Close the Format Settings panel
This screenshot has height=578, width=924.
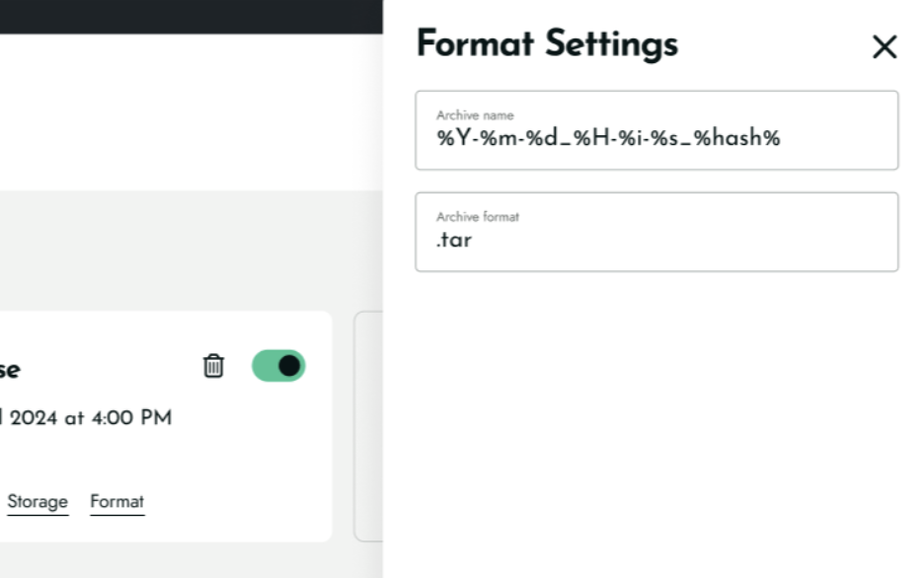coord(884,46)
